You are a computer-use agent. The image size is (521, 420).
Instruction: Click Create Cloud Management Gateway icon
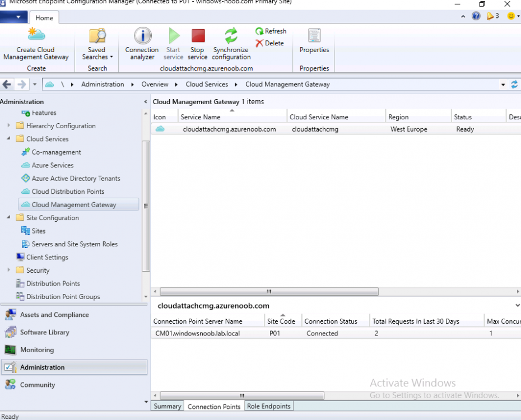coord(36,35)
